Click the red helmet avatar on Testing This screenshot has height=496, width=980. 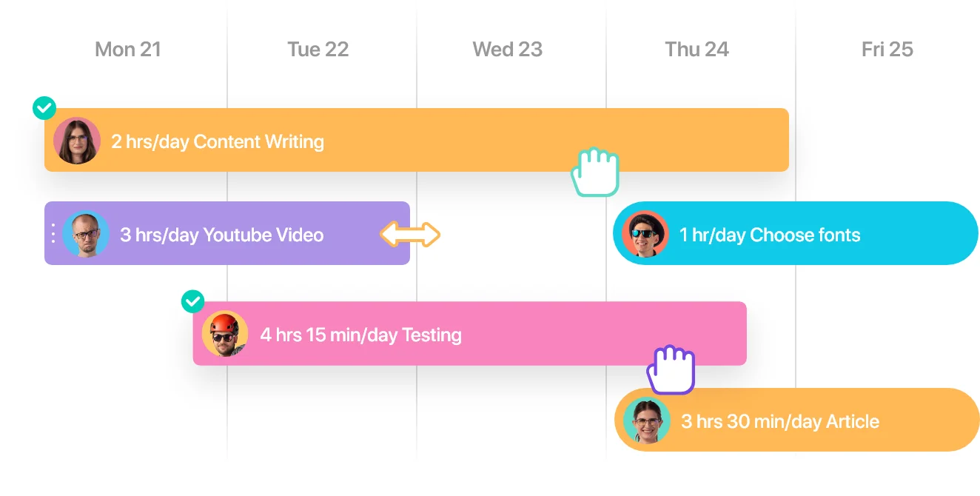click(x=225, y=334)
